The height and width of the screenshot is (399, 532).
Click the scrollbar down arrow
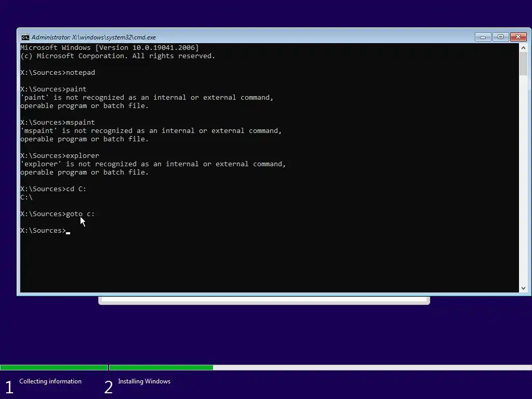click(x=523, y=288)
